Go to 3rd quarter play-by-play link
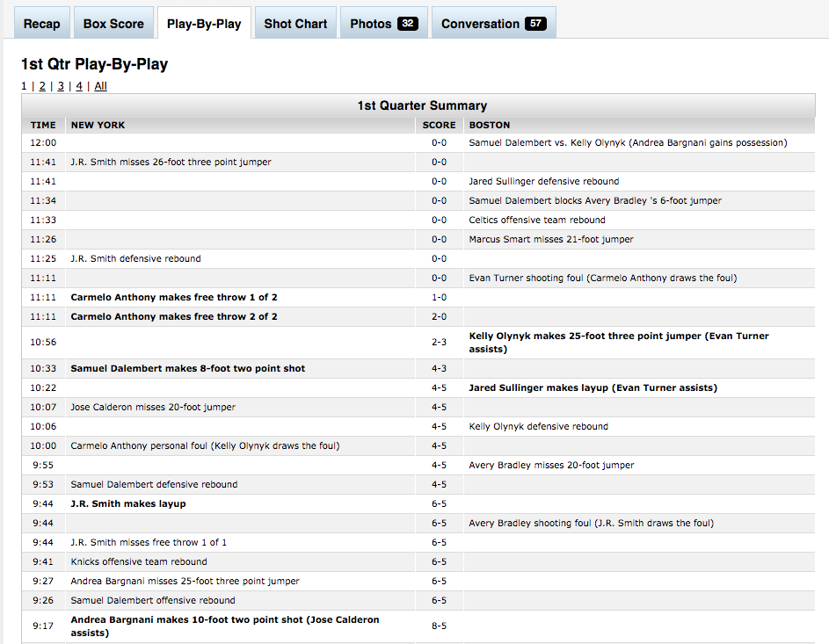829x644 pixels. pyautogui.click(x=61, y=86)
